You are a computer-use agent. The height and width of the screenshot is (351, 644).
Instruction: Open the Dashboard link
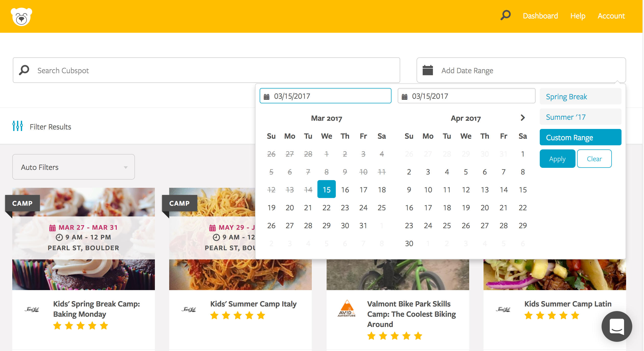[x=540, y=16]
